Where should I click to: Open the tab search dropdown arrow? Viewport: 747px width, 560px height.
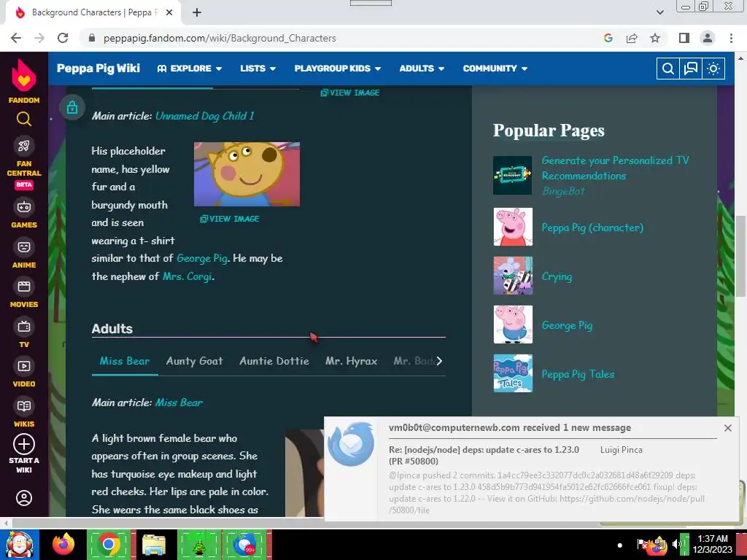pyautogui.click(x=659, y=12)
